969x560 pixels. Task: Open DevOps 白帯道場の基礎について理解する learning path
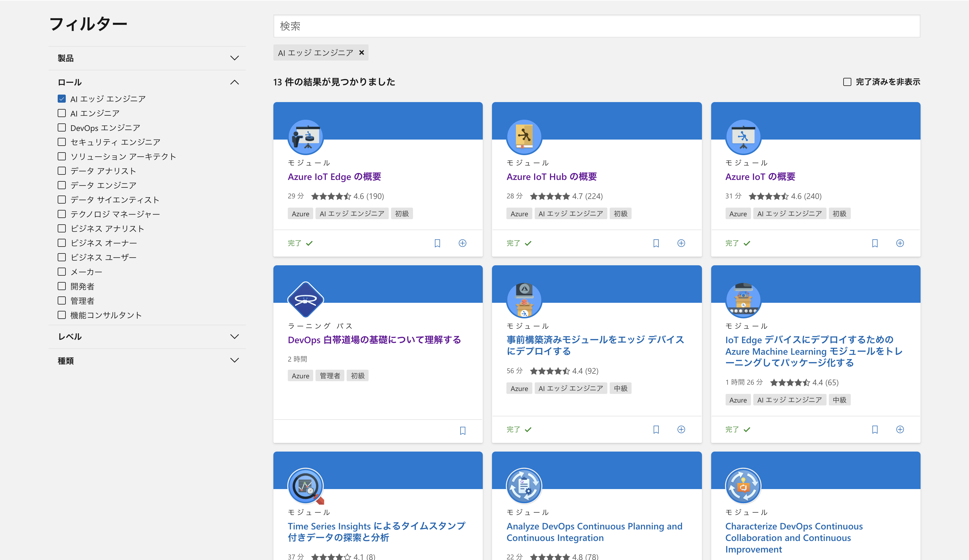[374, 340]
